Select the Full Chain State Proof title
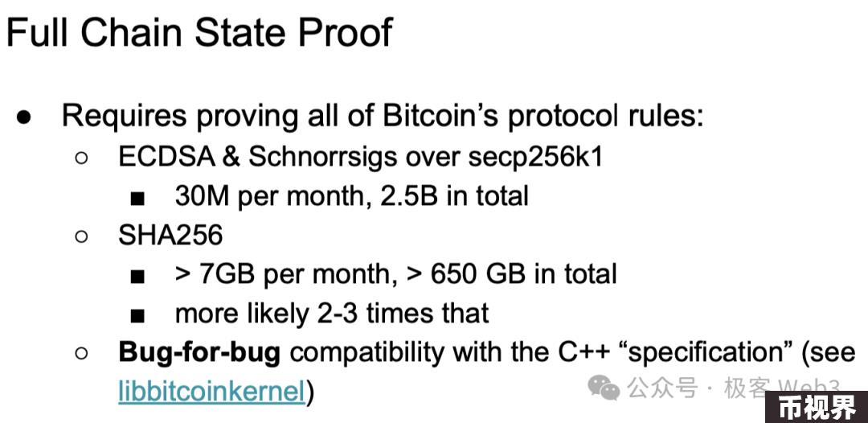 pos(200,32)
